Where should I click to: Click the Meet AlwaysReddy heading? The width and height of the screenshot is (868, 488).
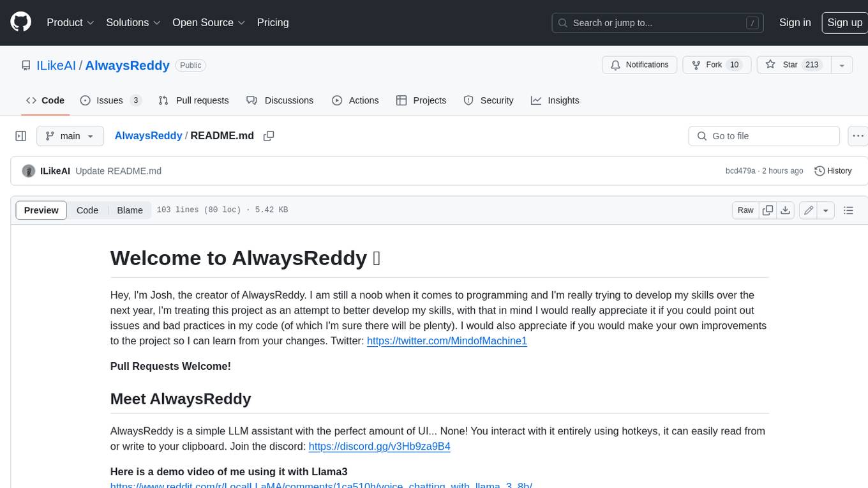tap(181, 399)
